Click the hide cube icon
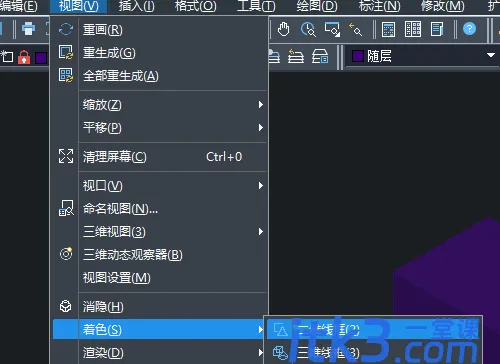The image size is (500, 364). 65,306
